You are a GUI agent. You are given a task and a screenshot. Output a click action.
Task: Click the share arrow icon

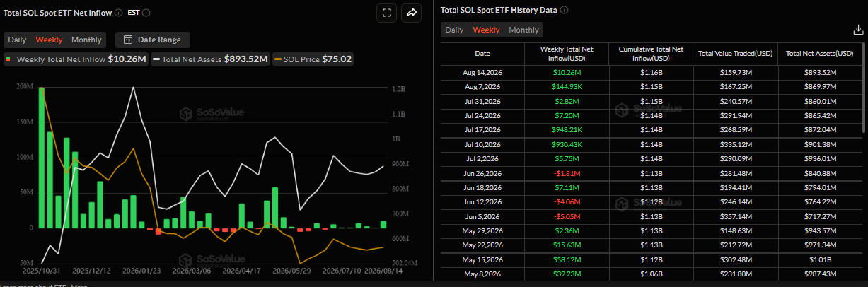411,12
